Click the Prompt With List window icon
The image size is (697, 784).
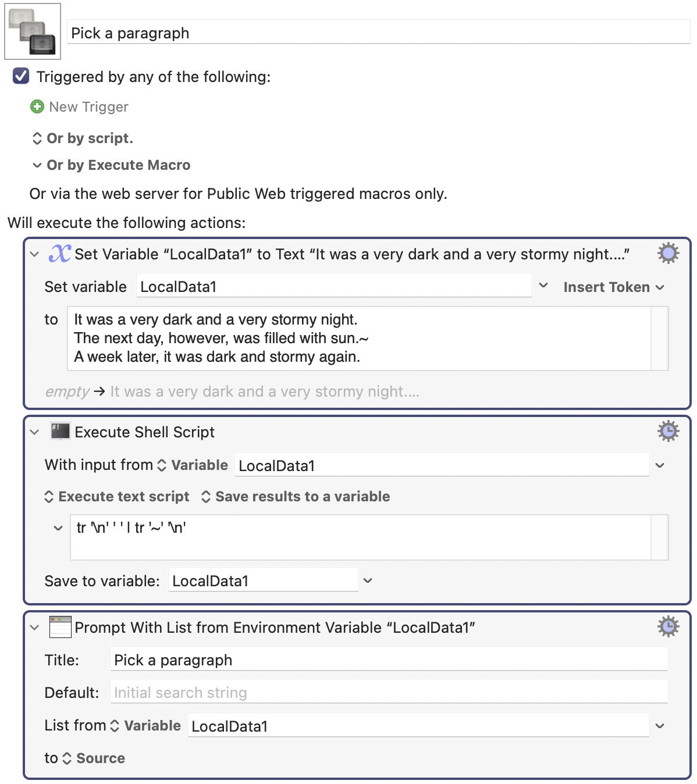[x=61, y=627]
